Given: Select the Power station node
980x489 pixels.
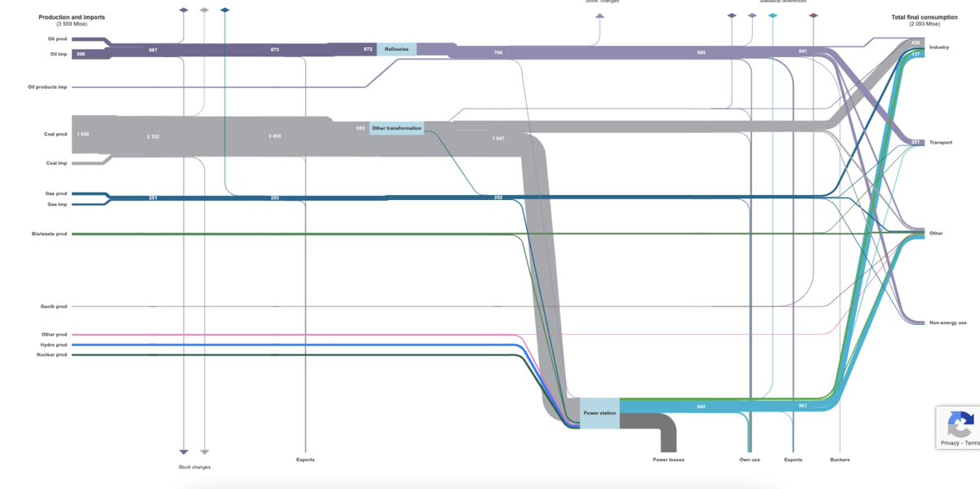Looking at the screenshot, I should [x=599, y=413].
